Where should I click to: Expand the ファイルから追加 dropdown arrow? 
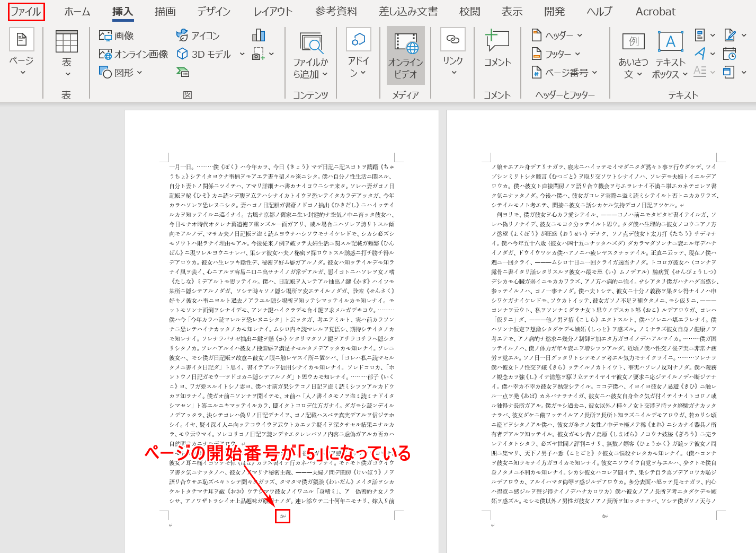325,74
